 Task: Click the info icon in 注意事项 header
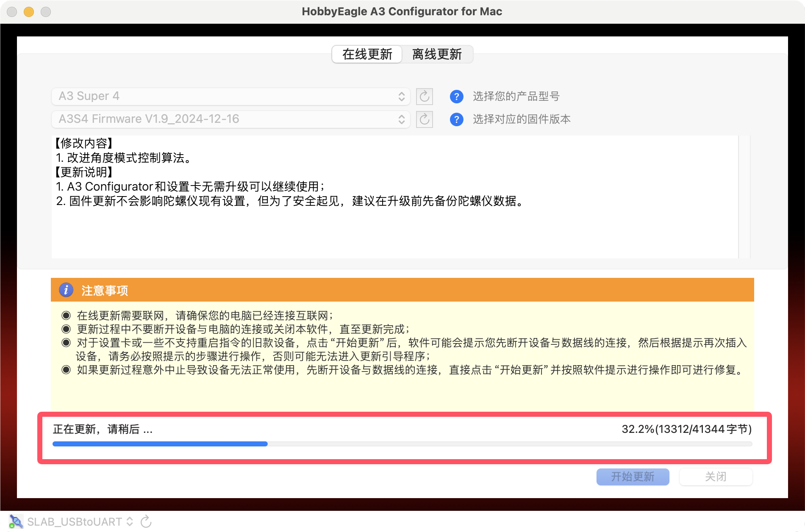click(x=66, y=290)
